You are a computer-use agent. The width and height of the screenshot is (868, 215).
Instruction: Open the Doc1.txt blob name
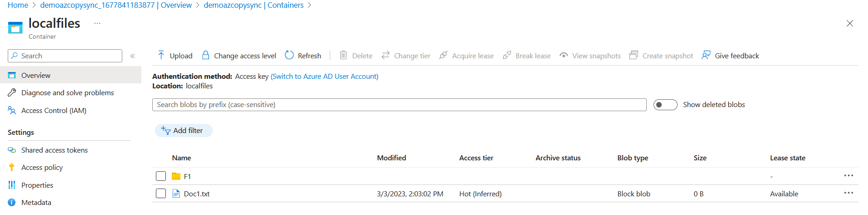point(197,194)
